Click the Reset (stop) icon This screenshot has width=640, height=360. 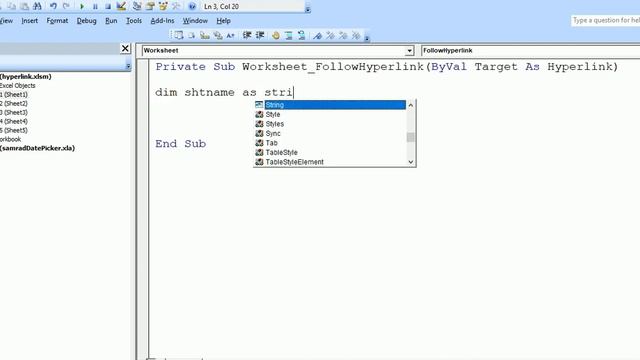pyautogui.click(x=108, y=7)
